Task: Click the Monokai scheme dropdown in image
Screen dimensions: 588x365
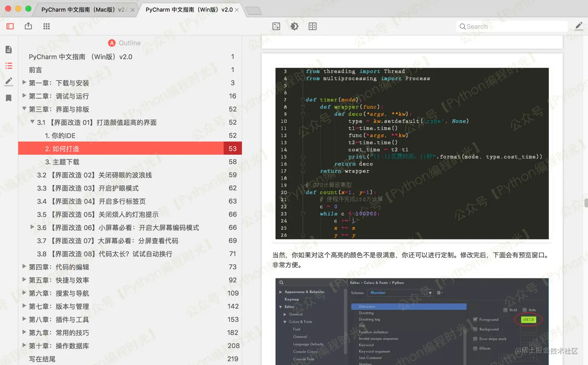Action: click(x=400, y=293)
